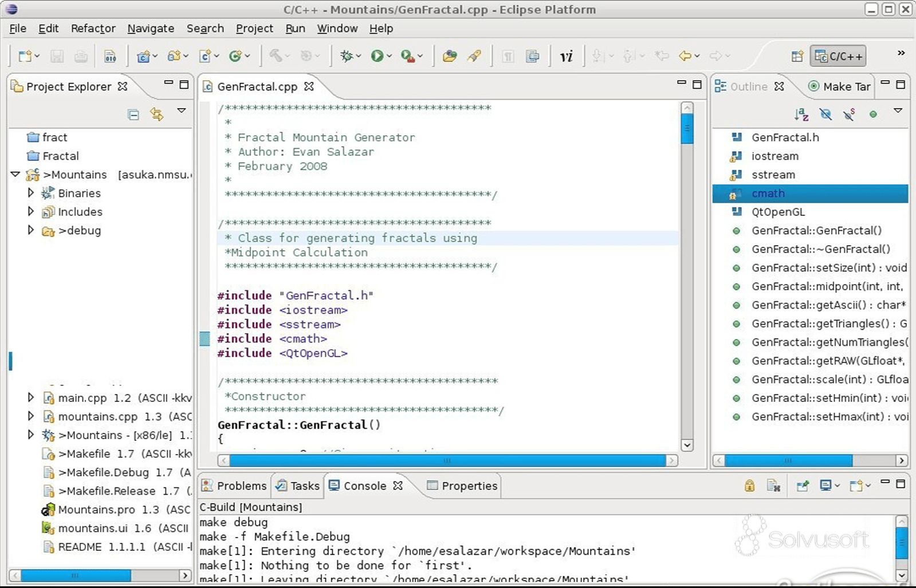Switch to the Tasks tab
Image resolution: width=916 pixels, height=588 pixels.
click(298, 486)
